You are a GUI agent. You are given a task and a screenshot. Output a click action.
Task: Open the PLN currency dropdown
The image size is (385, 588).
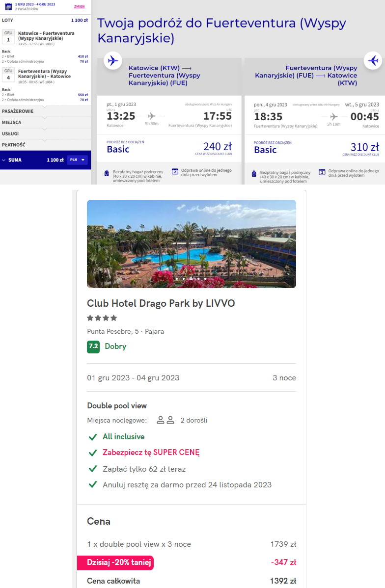coord(77,160)
